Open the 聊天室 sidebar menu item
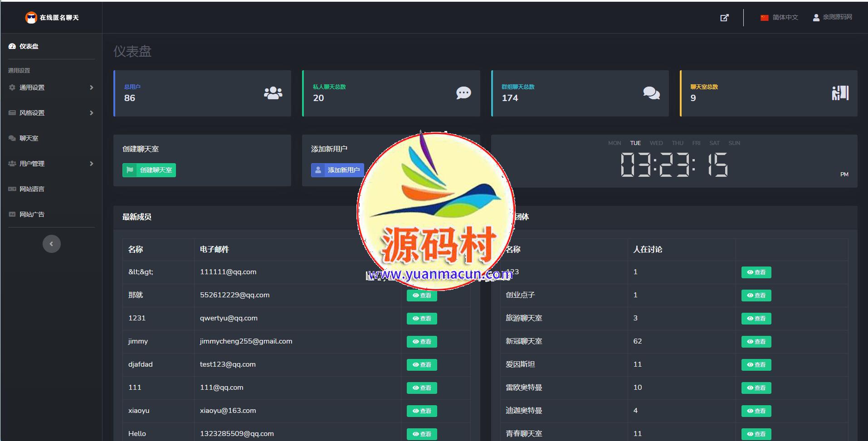Screen dimensions: 868x441 click(x=29, y=138)
